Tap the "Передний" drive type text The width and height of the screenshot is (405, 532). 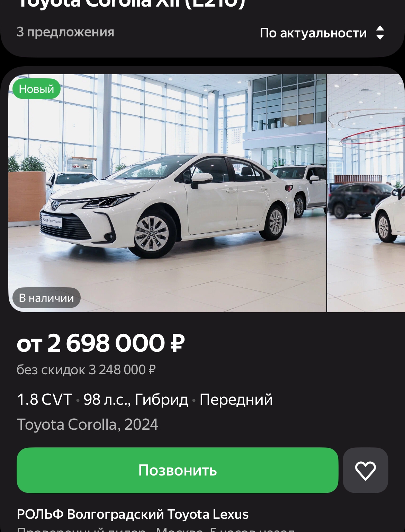236,400
